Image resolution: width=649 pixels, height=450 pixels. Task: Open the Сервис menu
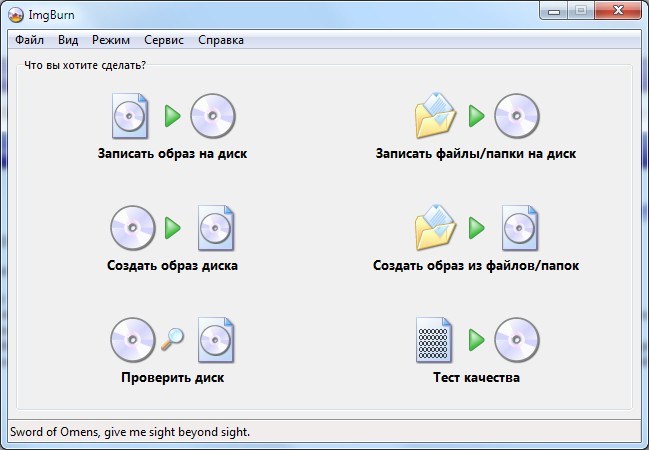point(164,40)
